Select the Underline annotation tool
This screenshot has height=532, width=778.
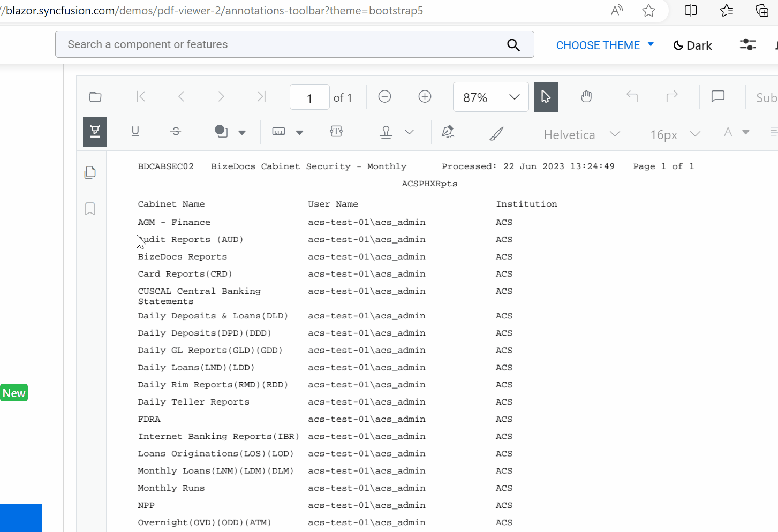135,131
